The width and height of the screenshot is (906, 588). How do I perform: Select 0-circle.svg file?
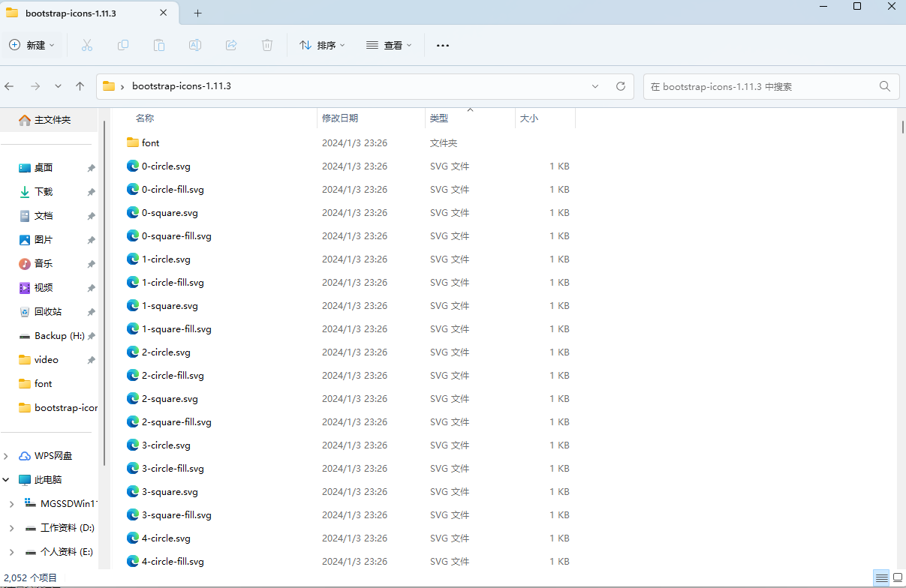pos(351,166)
